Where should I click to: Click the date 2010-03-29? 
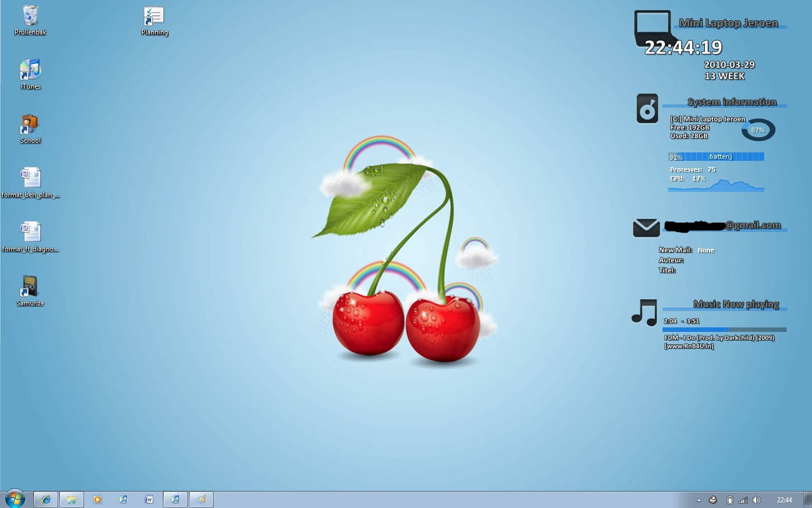[729, 65]
